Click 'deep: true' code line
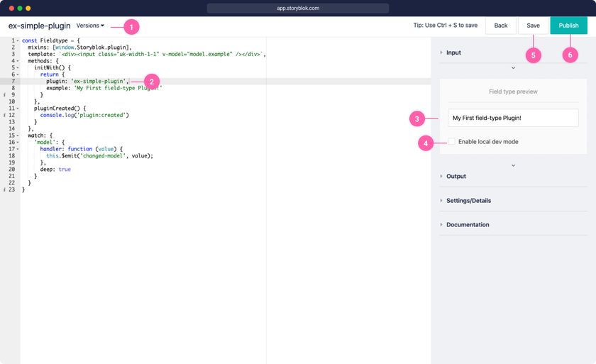This screenshot has height=364, width=596. click(55, 170)
